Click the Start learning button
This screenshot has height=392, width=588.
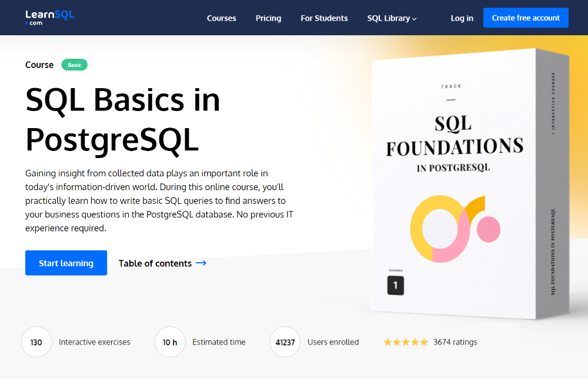66,263
